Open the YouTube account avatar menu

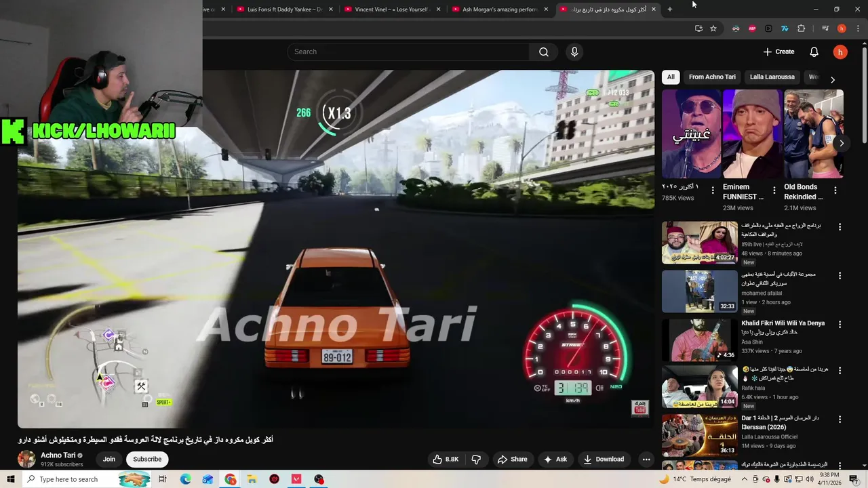point(840,52)
